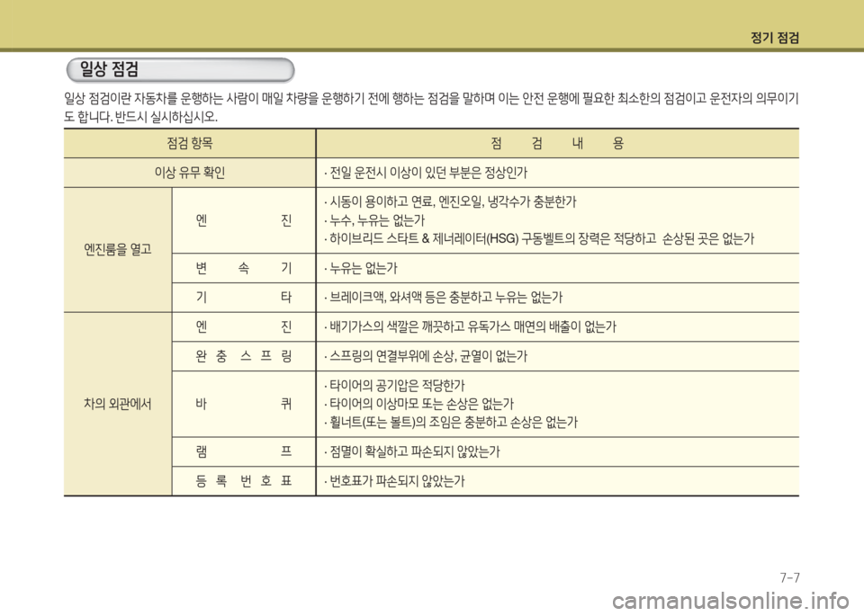Select the '차의 외관에서' category cell

click(x=118, y=404)
